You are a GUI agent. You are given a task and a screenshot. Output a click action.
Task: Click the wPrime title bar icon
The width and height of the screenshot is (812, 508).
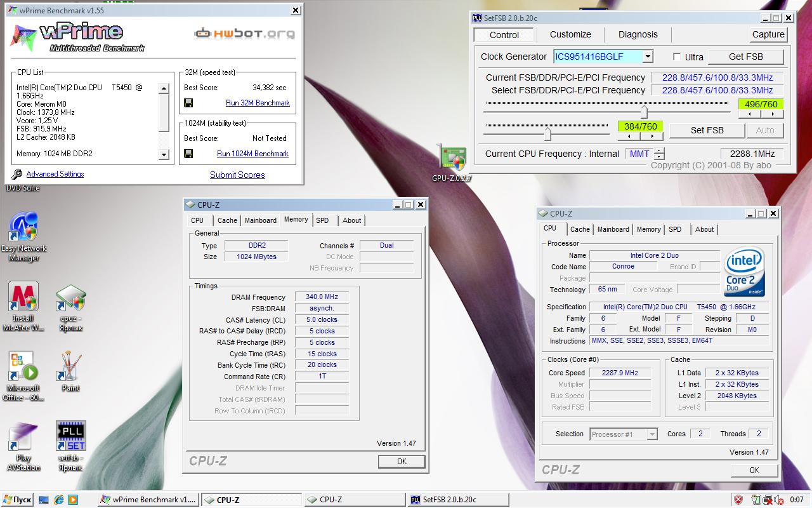coord(13,10)
